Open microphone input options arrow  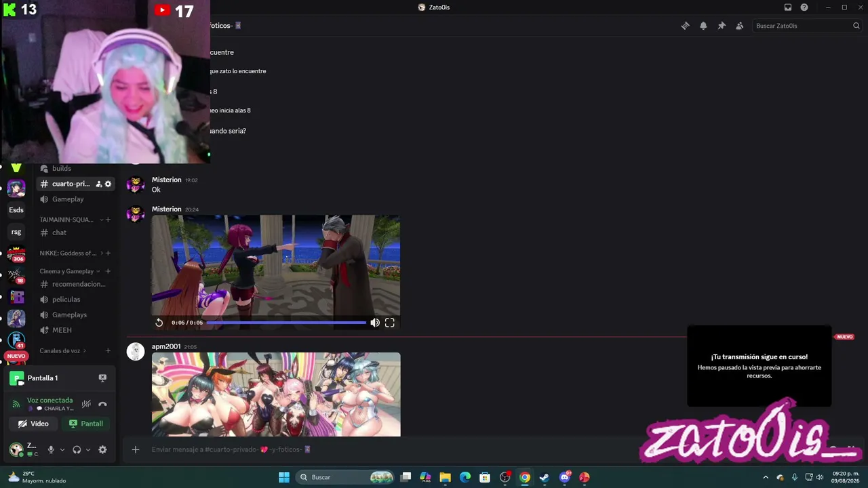coord(62,449)
